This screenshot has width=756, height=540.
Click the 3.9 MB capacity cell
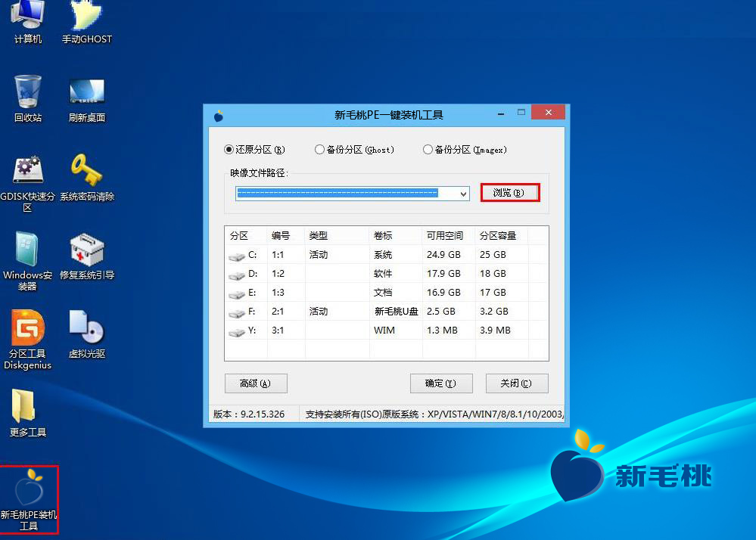click(495, 331)
